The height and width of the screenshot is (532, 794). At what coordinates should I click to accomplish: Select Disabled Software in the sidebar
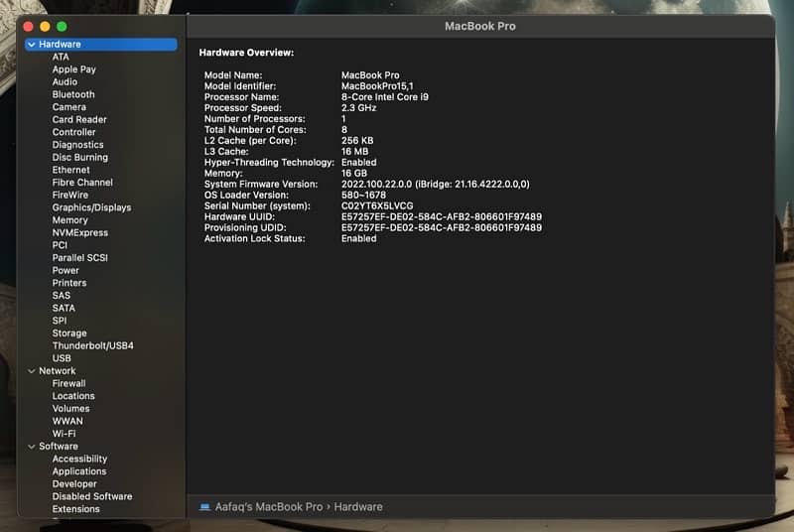(91, 496)
